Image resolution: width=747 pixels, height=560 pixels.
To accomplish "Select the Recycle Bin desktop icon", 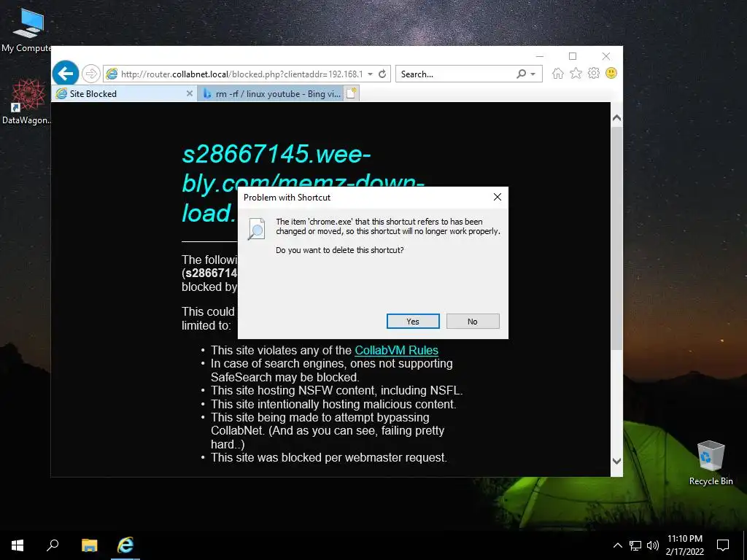I will pyautogui.click(x=711, y=463).
